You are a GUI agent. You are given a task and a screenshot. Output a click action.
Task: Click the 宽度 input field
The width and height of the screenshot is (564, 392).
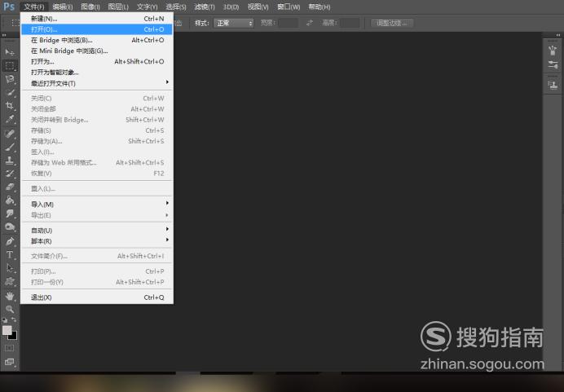289,23
